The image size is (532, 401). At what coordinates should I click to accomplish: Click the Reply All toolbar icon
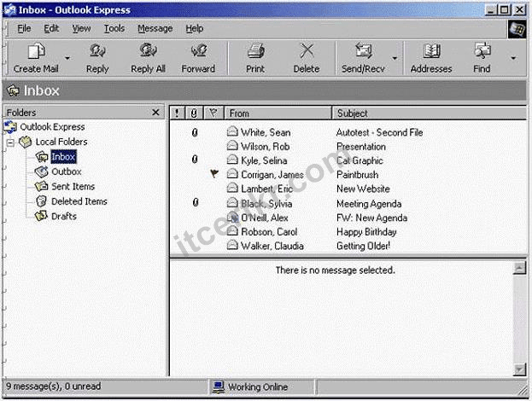tap(148, 51)
